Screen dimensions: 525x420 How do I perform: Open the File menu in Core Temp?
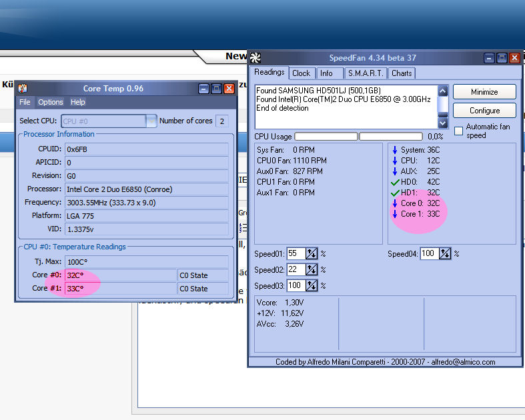tap(25, 102)
